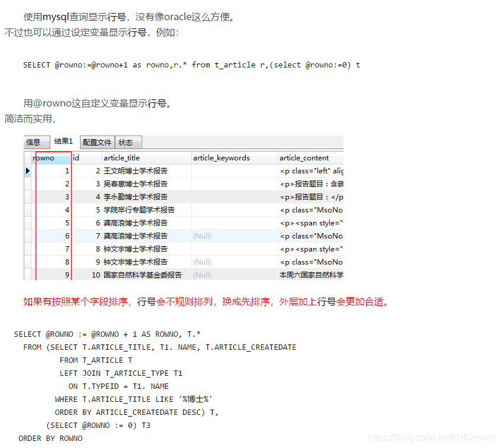Select the 结果1 tab
501x448 pixels.
click(63, 141)
